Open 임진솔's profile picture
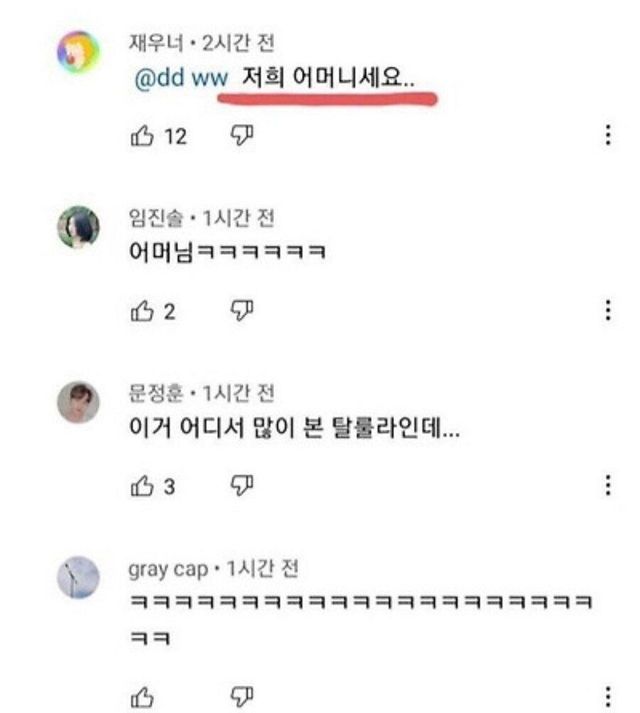 tap(78, 227)
